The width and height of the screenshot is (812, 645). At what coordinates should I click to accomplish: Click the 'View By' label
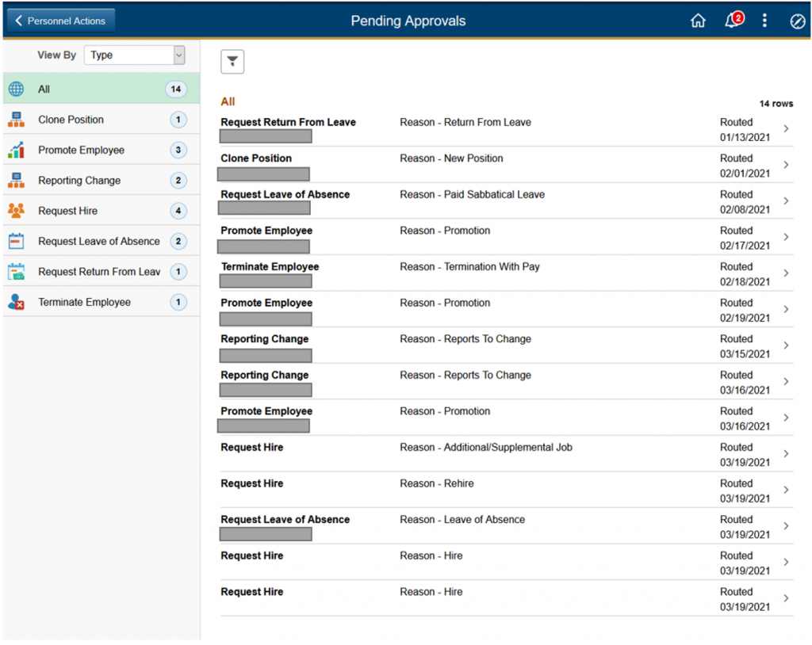(56, 55)
